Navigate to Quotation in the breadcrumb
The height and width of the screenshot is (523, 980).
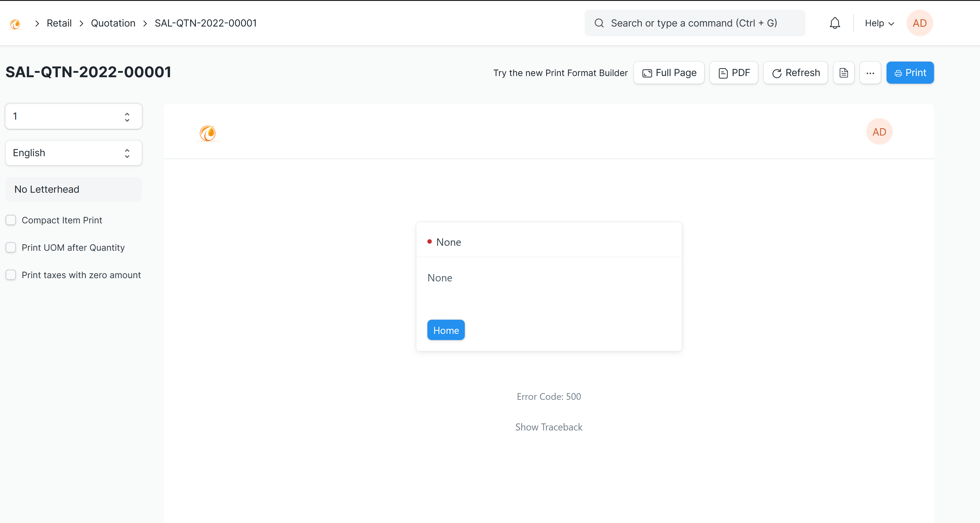pyautogui.click(x=113, y=23)
